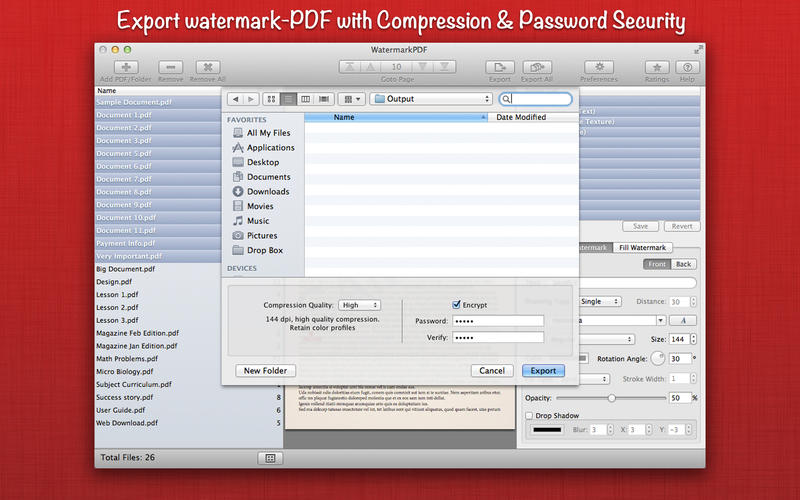Click the Opacity slider handle

click(612, 398)
